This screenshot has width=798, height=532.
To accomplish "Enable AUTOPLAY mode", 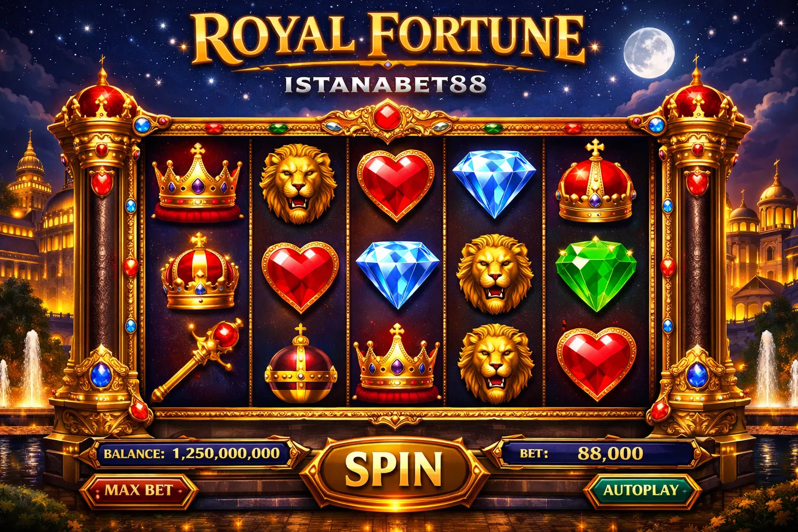I will click(641, 490).
